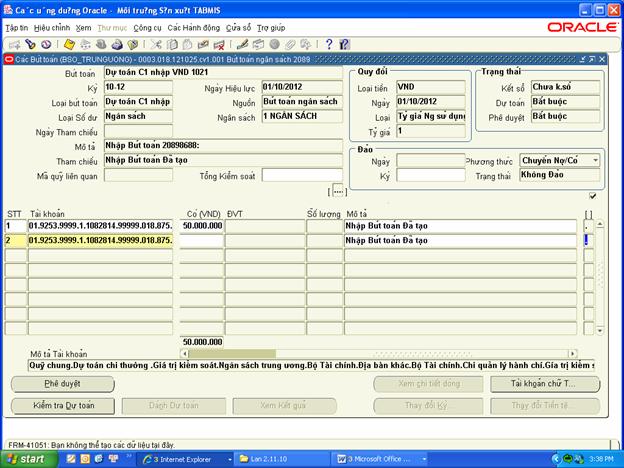Image resolution: width=624 pixels, height=468 pixels.
Task: Click the Next Step toolbar icon
Action: (x=85, y=45)
